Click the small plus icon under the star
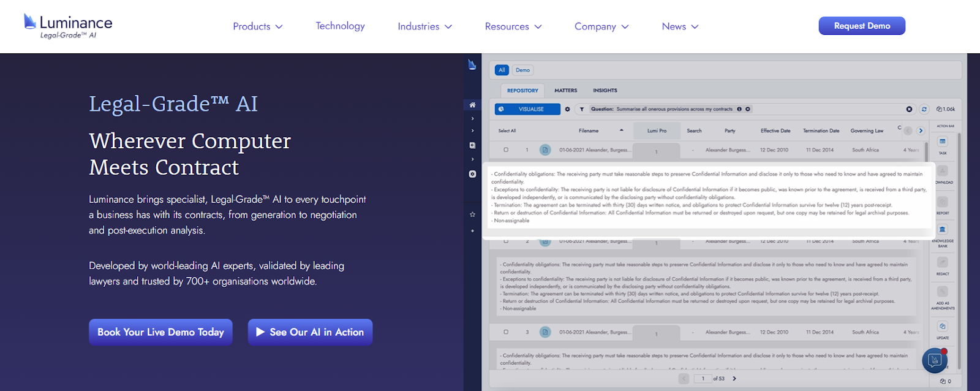The image size is (980, 391). pos(472,231)
